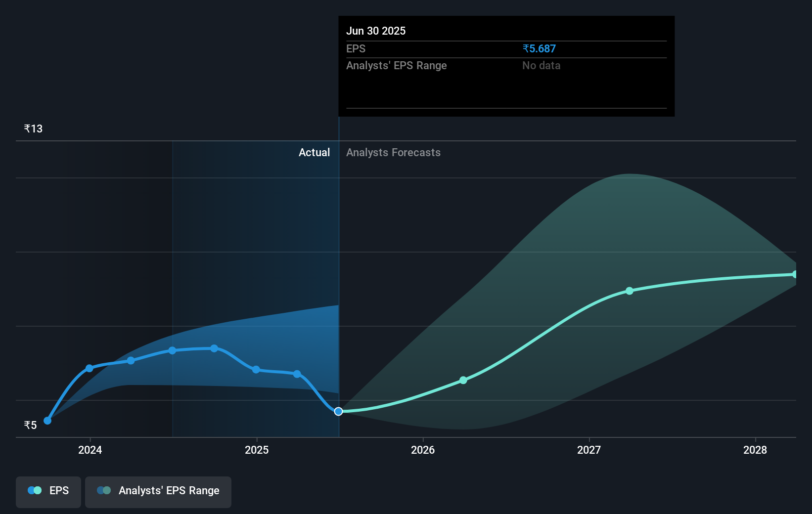Click the Analysts' EPS Range legend dots
The height and width of the screenshot is (514, 812).
(103, 490)
